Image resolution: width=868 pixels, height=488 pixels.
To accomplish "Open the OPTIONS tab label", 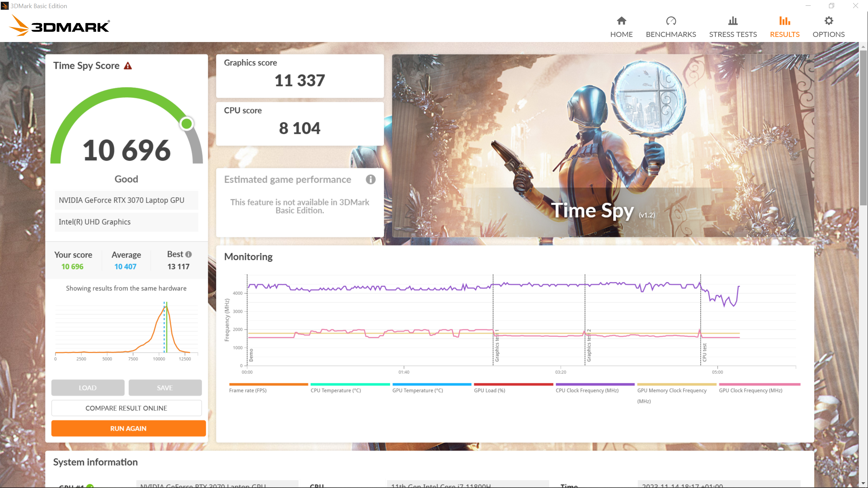I will (829, 34).
